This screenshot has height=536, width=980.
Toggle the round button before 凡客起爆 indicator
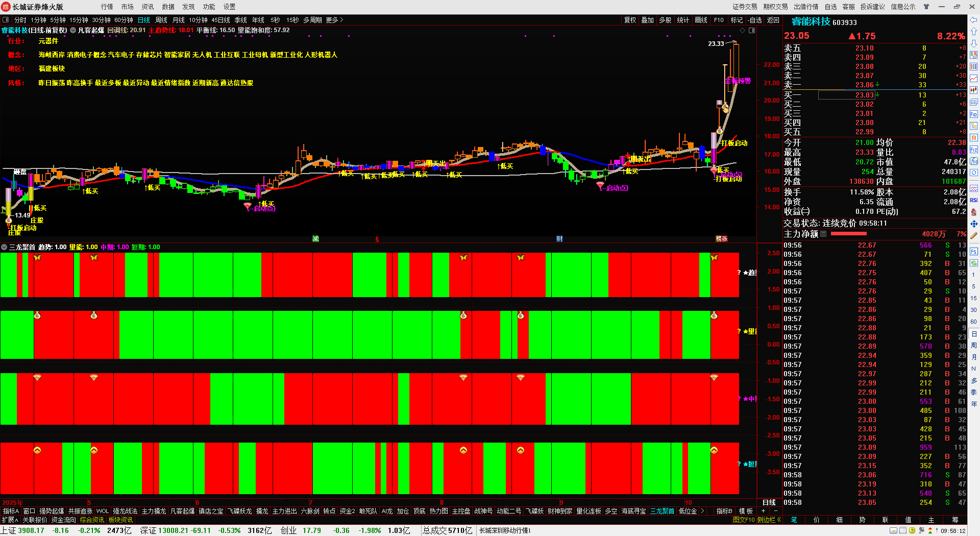(x=73, y=31)
